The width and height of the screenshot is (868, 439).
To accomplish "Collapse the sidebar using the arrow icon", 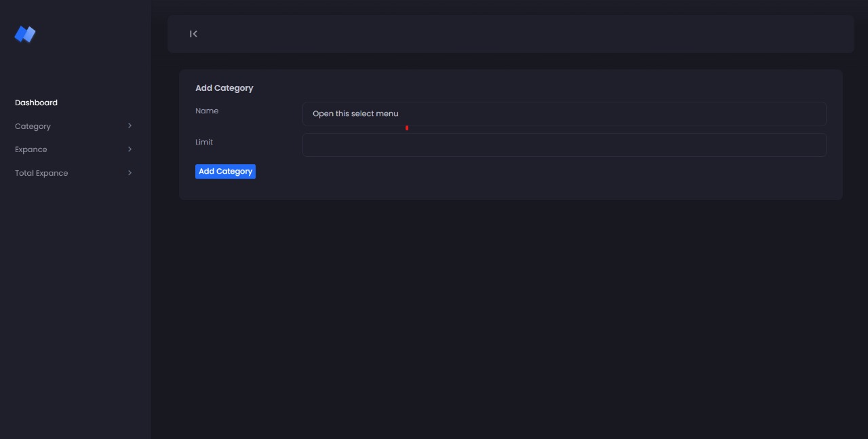I will coord(193,33).
